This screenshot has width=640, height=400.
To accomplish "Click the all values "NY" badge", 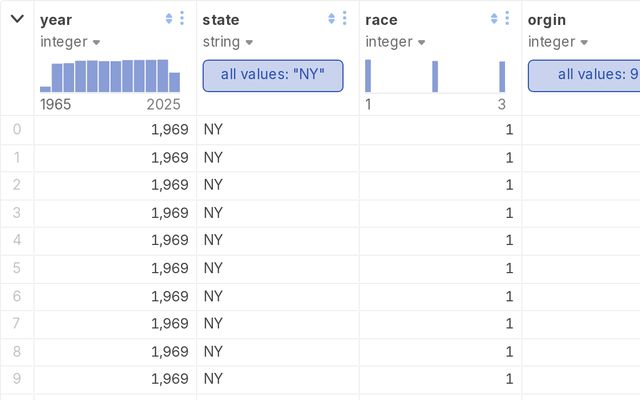I will 273,76.
